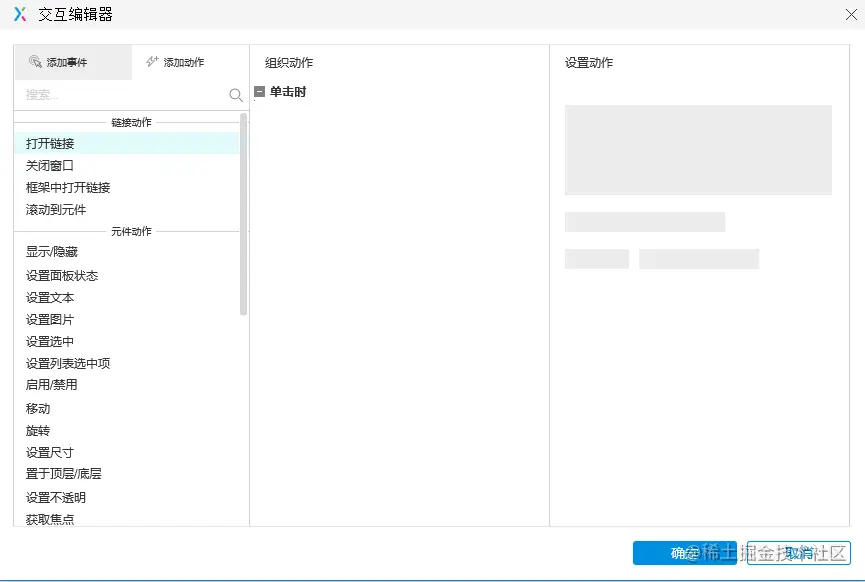Switch to the 添加动作 tab
The height and width of the screenshot is (582, 865).
pos(190,62)
